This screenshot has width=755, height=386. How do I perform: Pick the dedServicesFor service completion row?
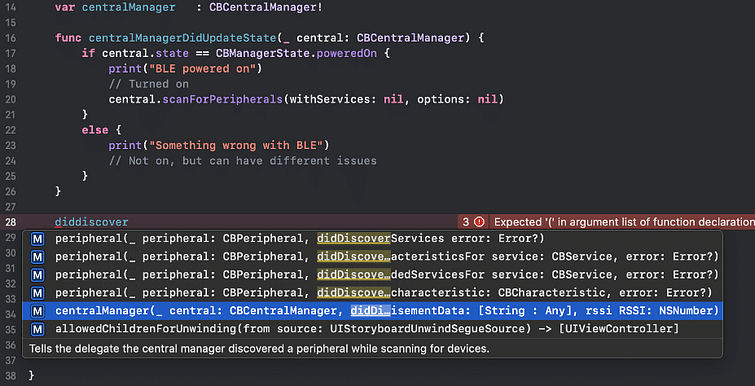372,275
